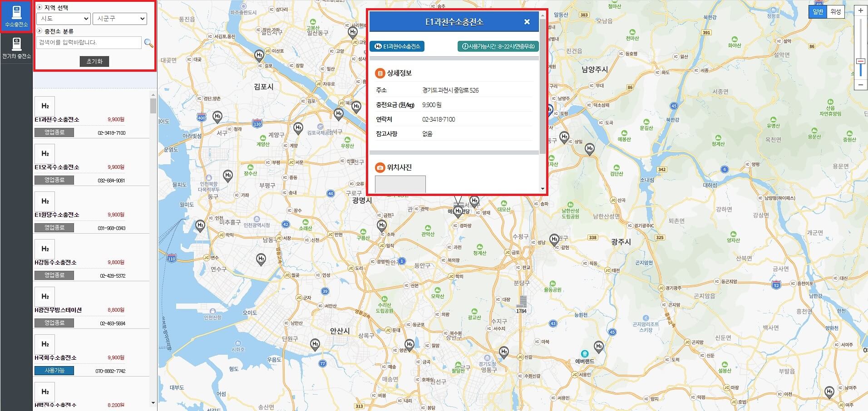This screenshot has height=411, width=868.
Task: Click H2 icon of H강동수소충전소 list item
Action: 45,249
